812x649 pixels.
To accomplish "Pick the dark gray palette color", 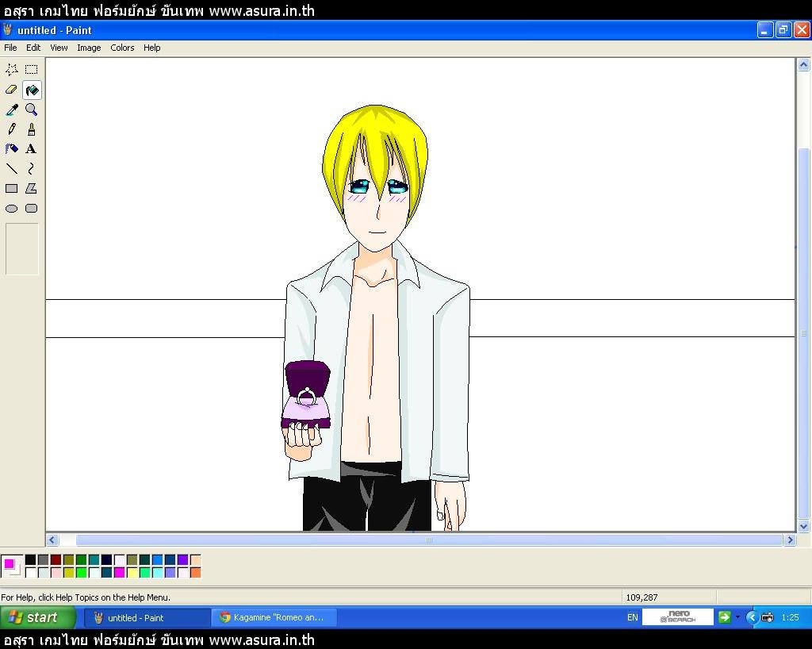I will tap(43, 559).
